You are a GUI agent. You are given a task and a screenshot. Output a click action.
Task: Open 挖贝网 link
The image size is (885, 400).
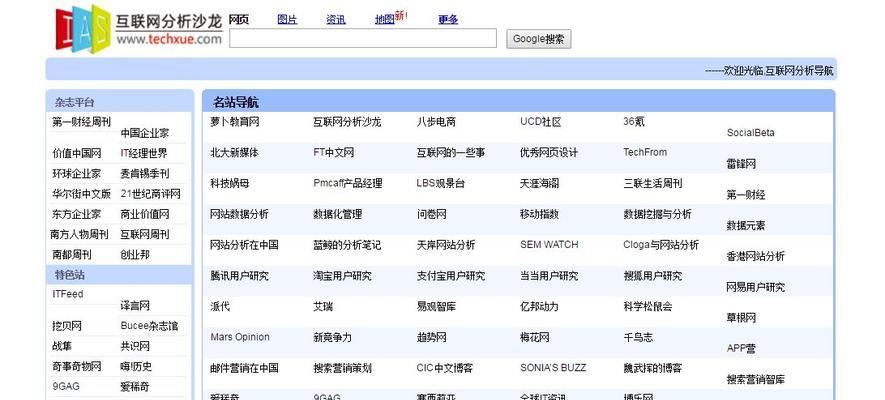67,326
